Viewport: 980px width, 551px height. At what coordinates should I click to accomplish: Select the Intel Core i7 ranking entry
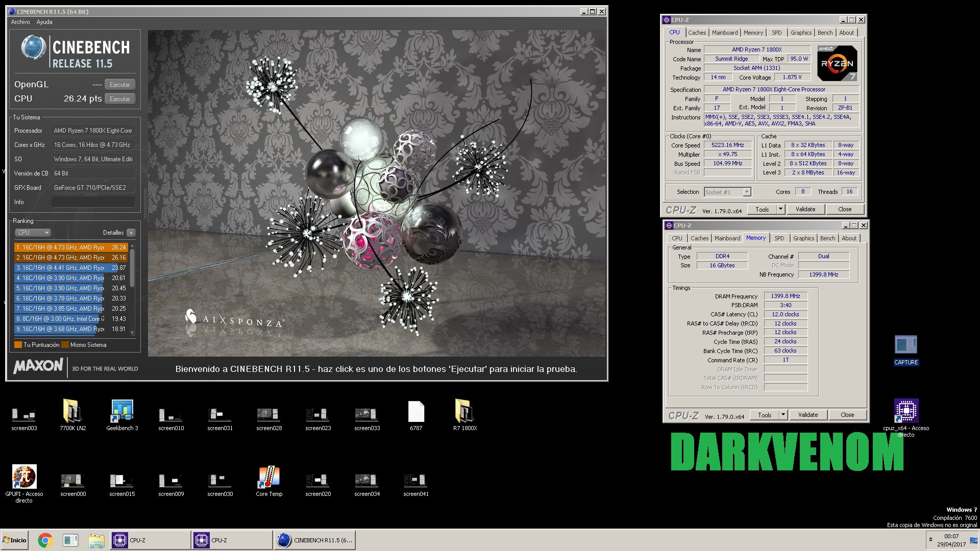tap(71, 319)
